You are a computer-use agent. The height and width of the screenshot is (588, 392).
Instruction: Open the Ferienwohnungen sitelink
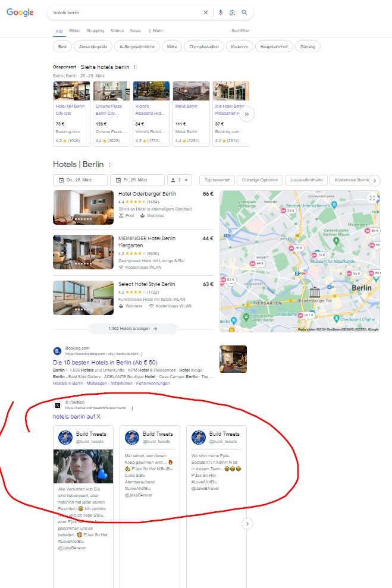(x=153, y=383)
